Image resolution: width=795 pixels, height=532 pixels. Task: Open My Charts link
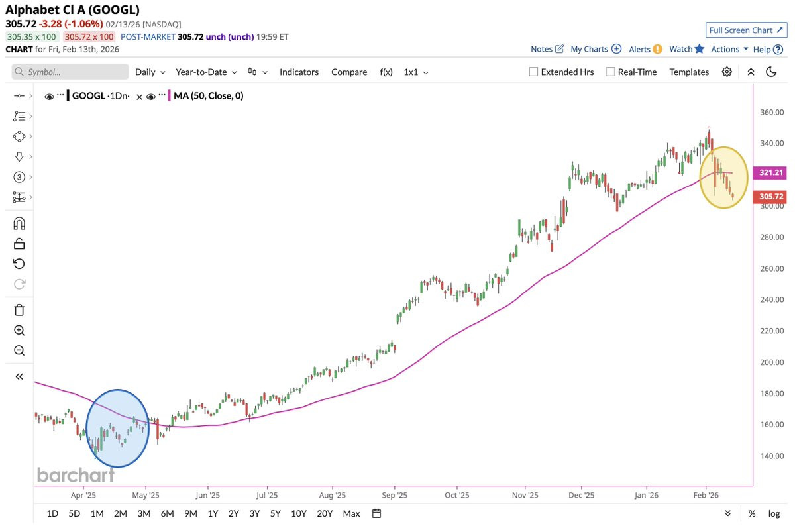(x=589, y=49)
